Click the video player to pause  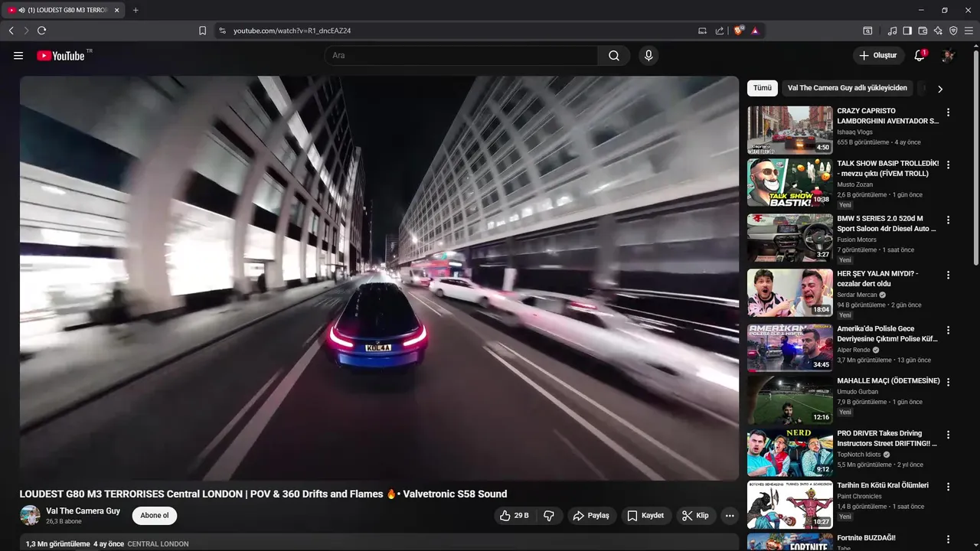pos(379,278)
